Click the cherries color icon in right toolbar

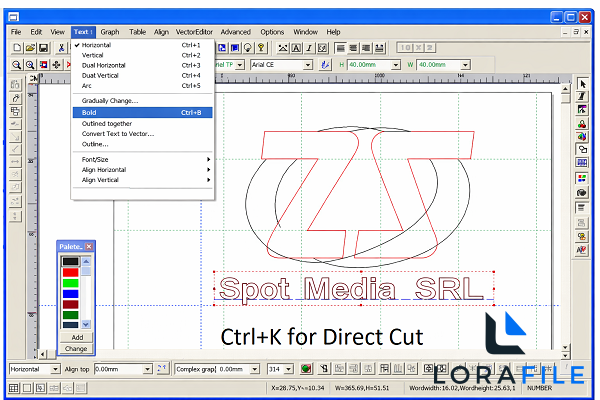(582, 124)
